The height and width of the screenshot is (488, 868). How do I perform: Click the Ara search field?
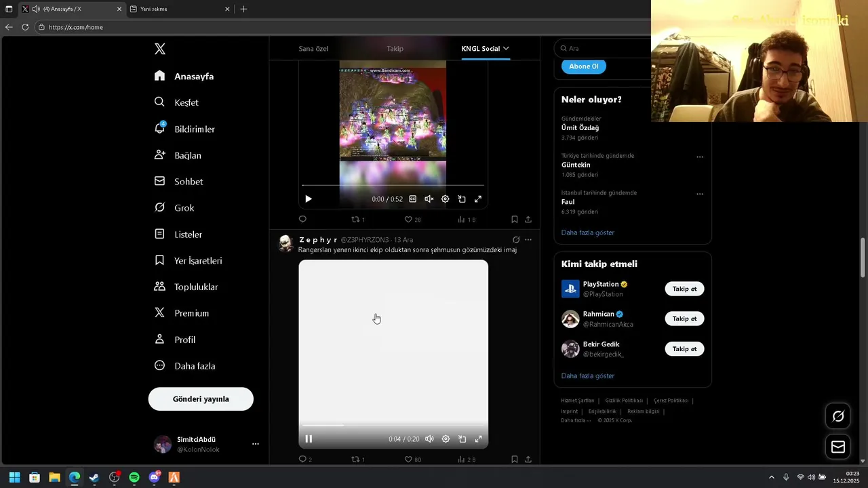coord(604,49)
